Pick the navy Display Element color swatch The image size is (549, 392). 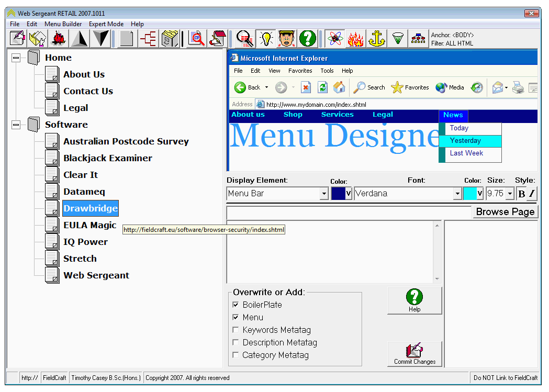[338, 194]
